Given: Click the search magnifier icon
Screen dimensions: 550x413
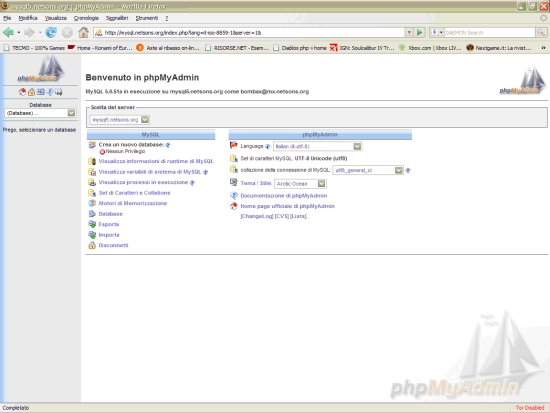Looking at the screenshot, I should click(541, 33).
